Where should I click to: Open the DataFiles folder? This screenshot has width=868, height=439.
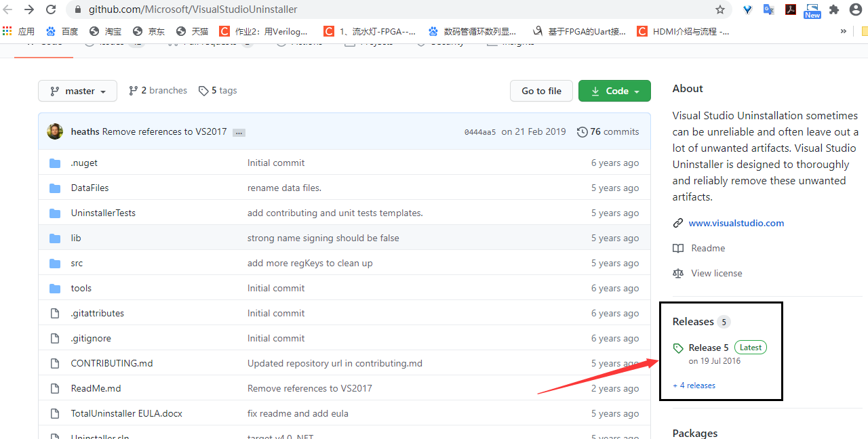(x=90, y=188)
